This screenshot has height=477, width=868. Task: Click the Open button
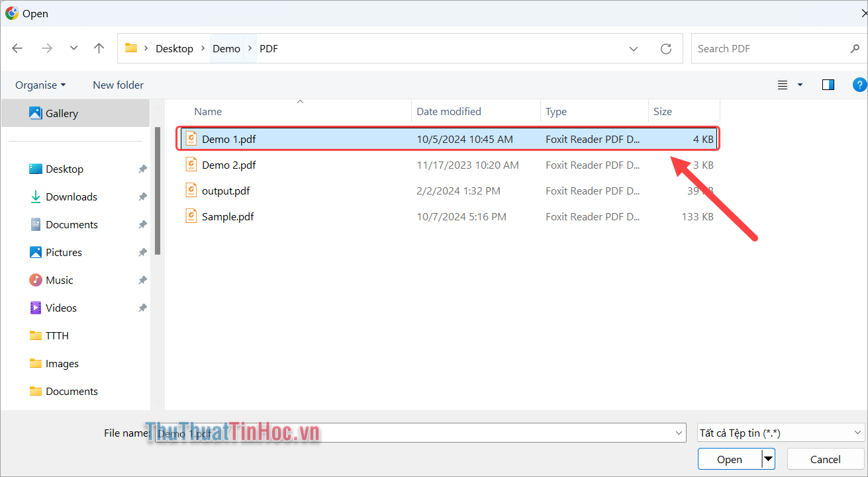tap(730, 459)
